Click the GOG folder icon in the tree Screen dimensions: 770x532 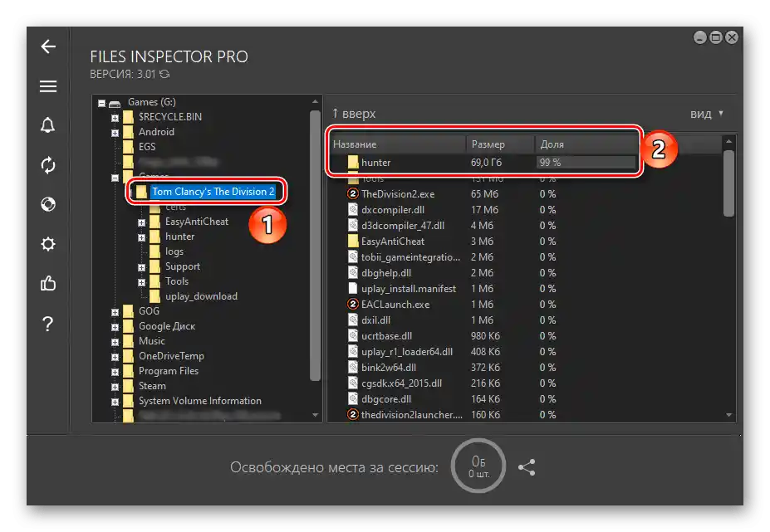pyautogui.click(x=128, y=311)
